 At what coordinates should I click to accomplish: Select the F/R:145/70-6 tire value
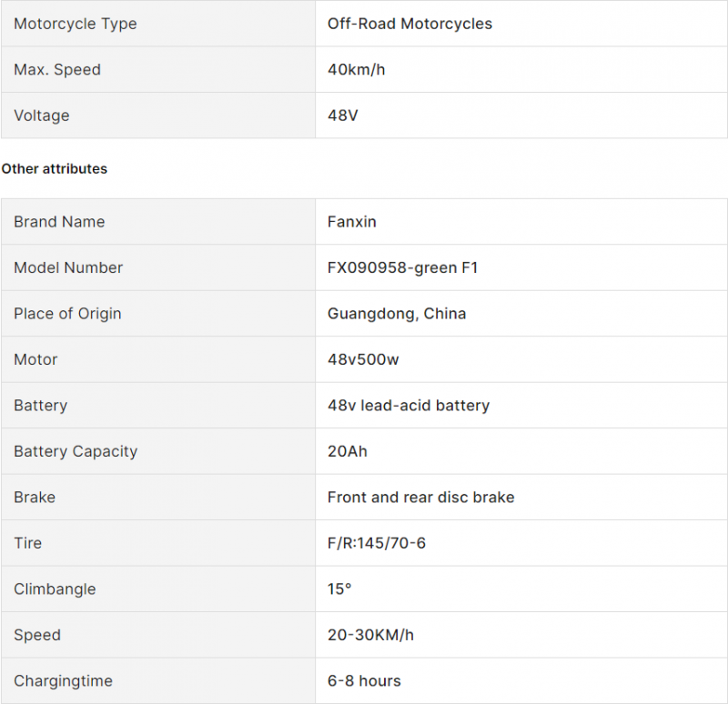[x=377, y=543]
